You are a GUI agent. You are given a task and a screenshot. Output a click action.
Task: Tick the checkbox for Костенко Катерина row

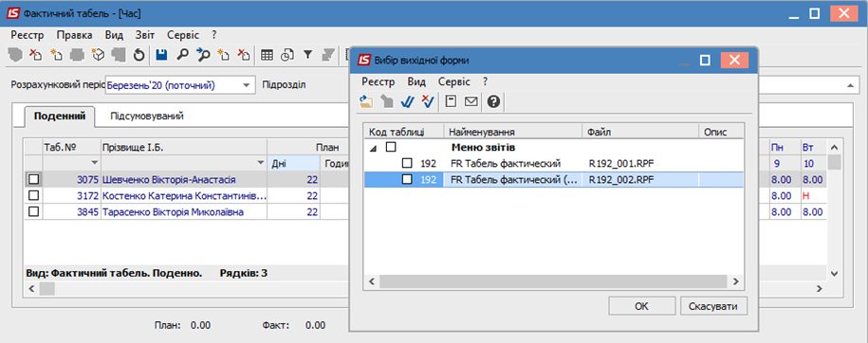(x=34, y=195)
